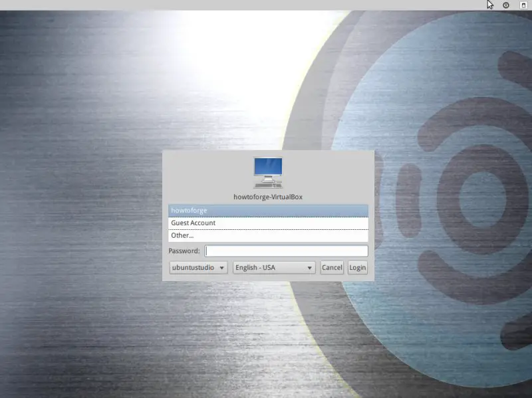
Task: Open the English - USA language dropdown
Action: pos(274,268)
